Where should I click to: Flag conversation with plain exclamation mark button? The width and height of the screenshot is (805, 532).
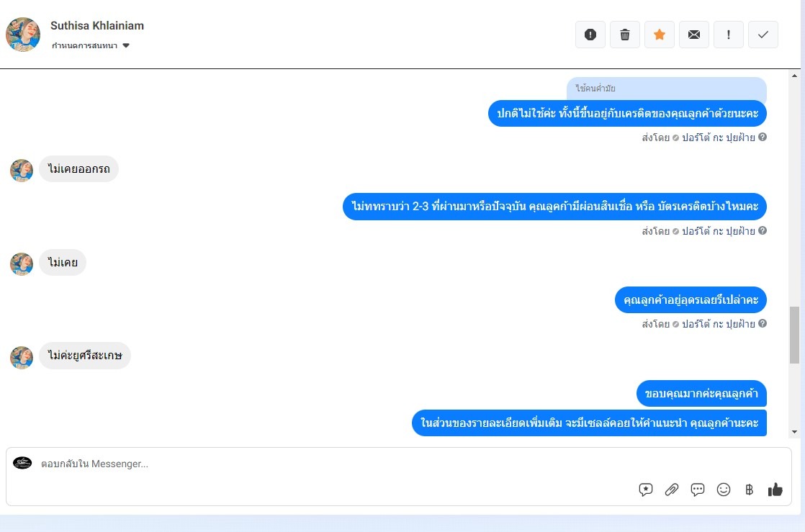[729, 35]
